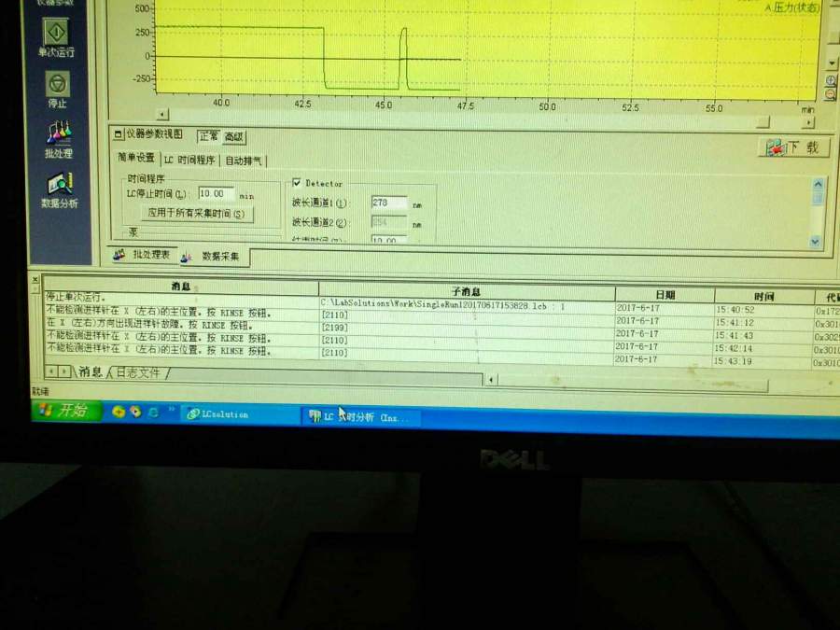The width and height of the screenshot is (840, 630).
Task: Click the down arrow of the chart's vertical scrollbar
Action: point(832,63)
